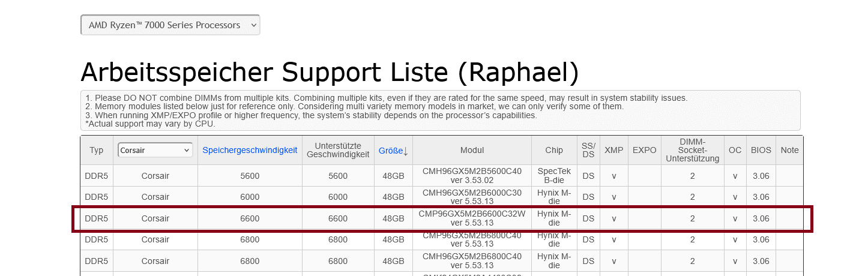Click the DIMM-Socket-Unterstützung column header
This screenshot has height=276, width=868.
tap(692, 150)
